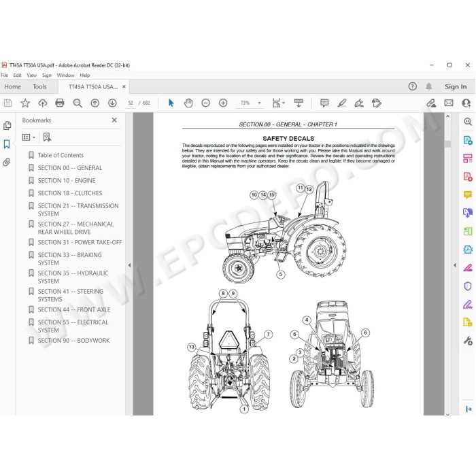Collapse the right tools pane arrow
This screenshot has width=476, height=476.
coord(455,265)
